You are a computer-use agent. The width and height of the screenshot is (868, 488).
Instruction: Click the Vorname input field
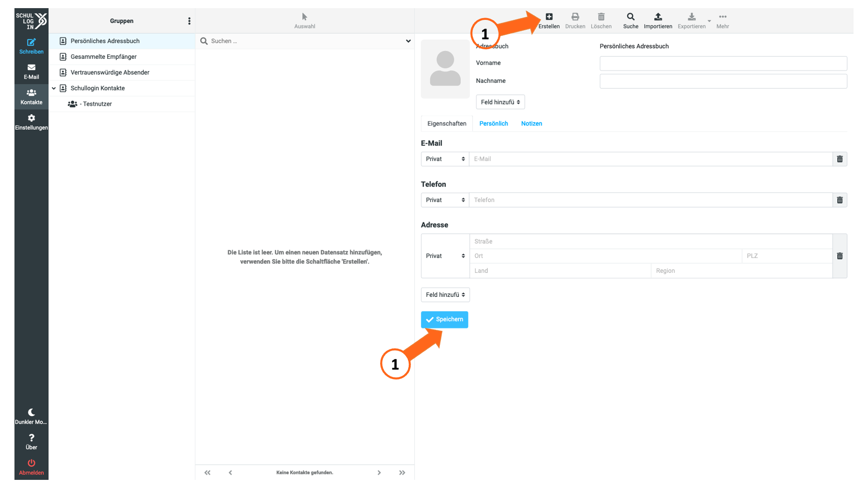[x=723, y=63]
